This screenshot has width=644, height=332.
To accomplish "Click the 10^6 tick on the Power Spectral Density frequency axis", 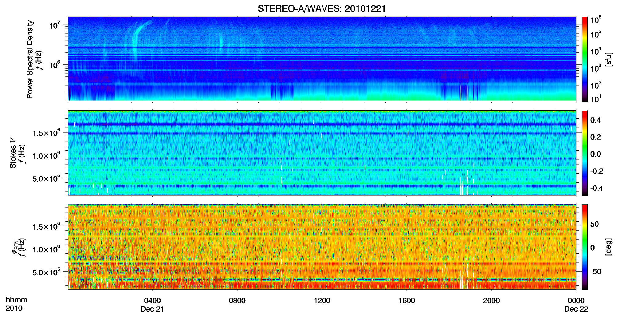I will [54, 65].
